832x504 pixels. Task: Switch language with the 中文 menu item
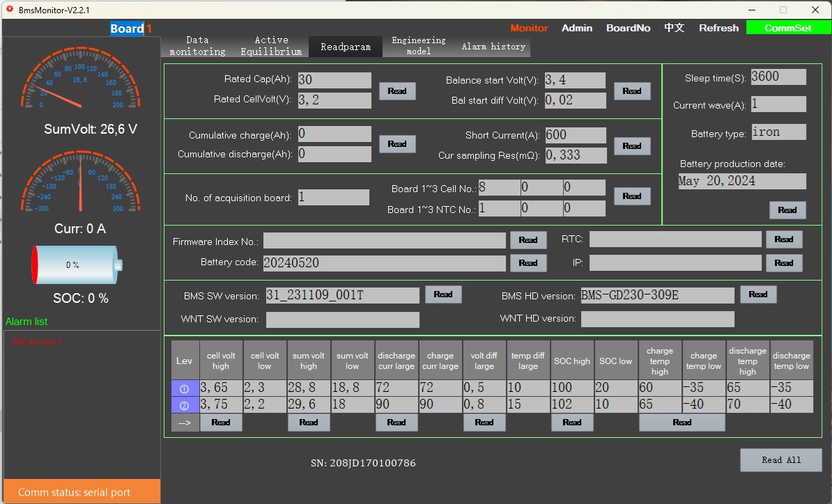click(x=674, y=28)
